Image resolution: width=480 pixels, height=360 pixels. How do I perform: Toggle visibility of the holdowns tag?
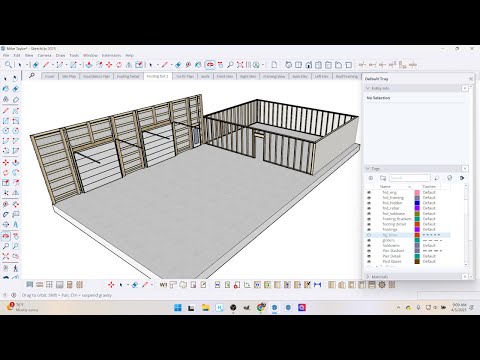tap(369, 246)
